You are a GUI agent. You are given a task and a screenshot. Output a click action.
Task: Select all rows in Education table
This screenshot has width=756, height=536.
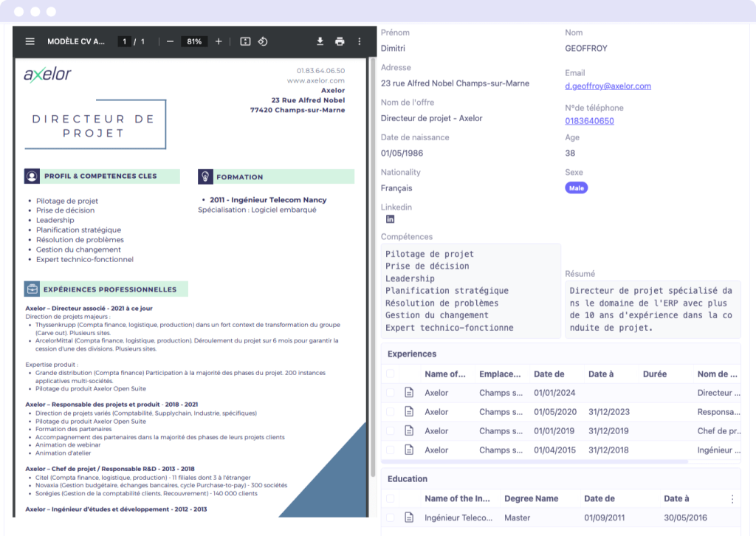[x=390, y=499]
